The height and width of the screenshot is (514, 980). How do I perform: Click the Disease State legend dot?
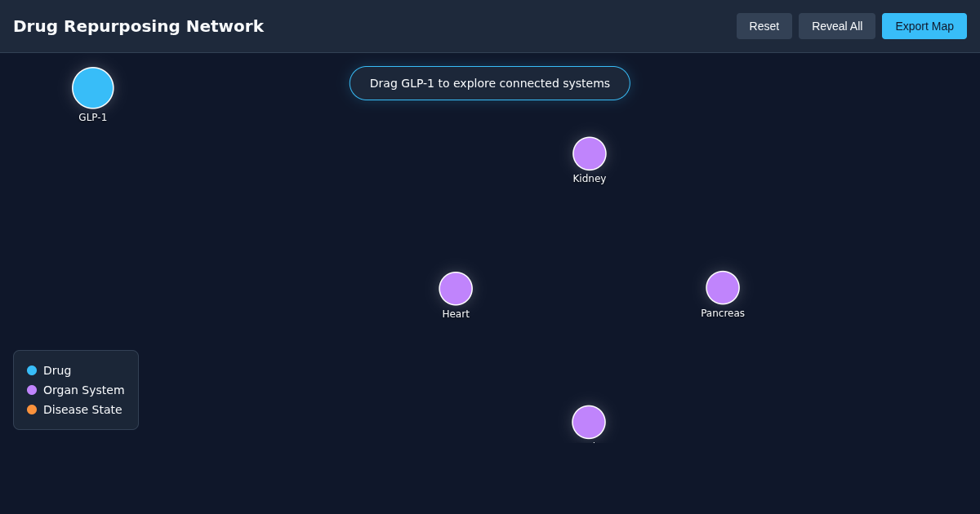[x=32, y=410]
